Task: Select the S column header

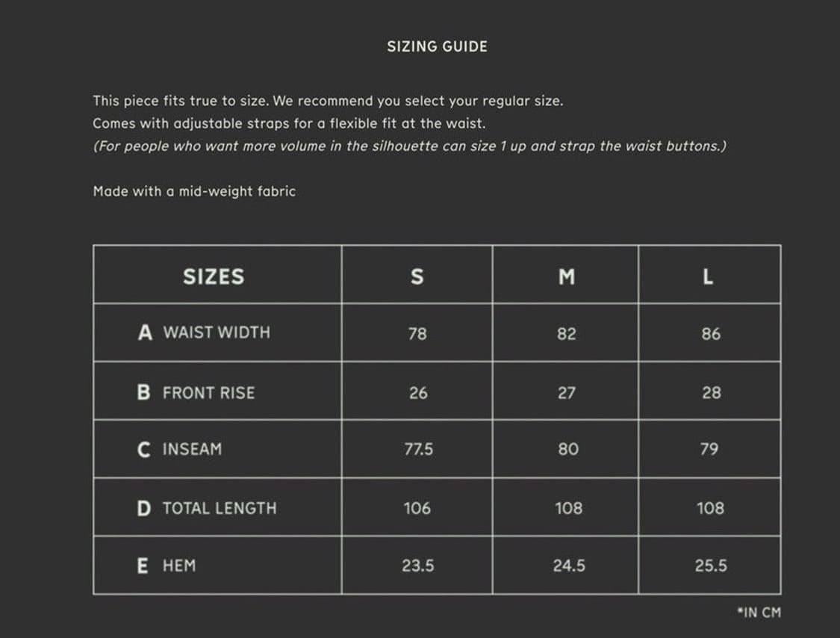Action: (417, 276)
